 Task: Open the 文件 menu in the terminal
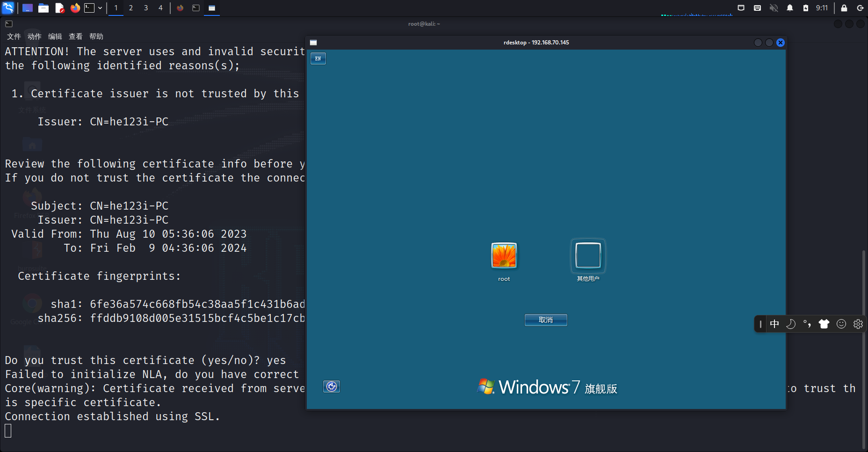coord(14,36)
